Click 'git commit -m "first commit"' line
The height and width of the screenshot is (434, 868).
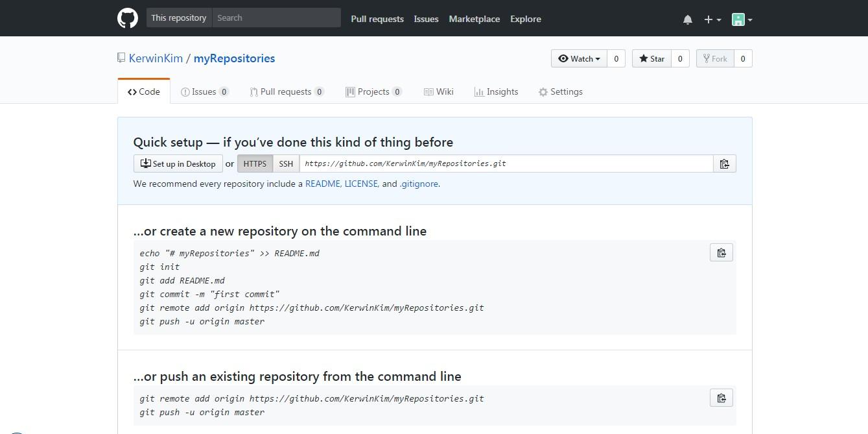click(209, 294)
